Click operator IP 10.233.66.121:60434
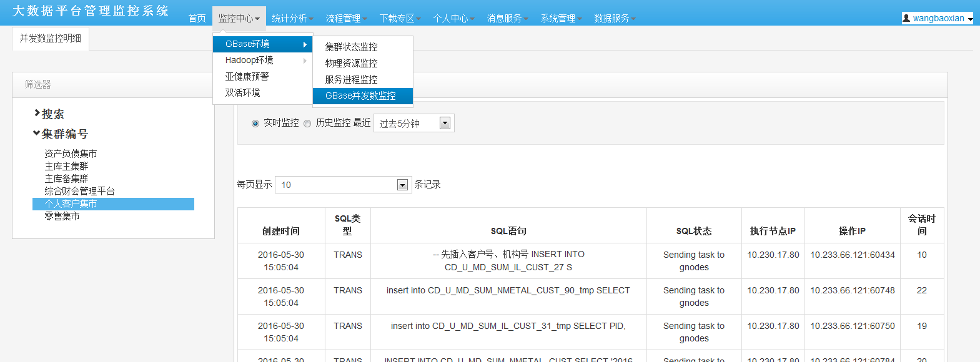980x362 pixels. pyautogui.click(x=853, y=255)
